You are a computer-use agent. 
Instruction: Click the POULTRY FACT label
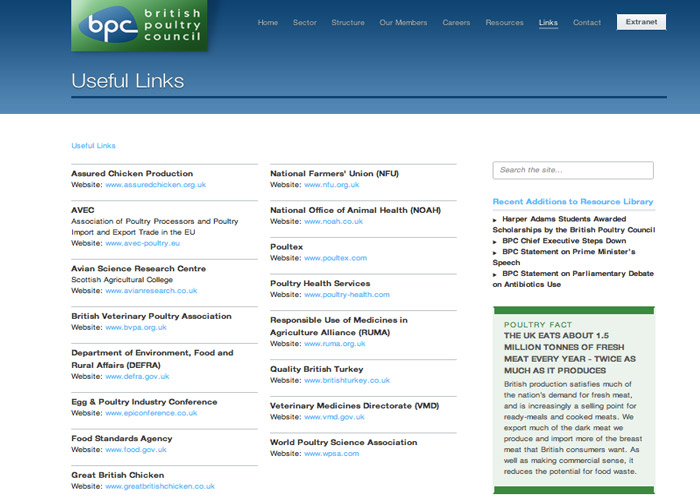(538, 325)
